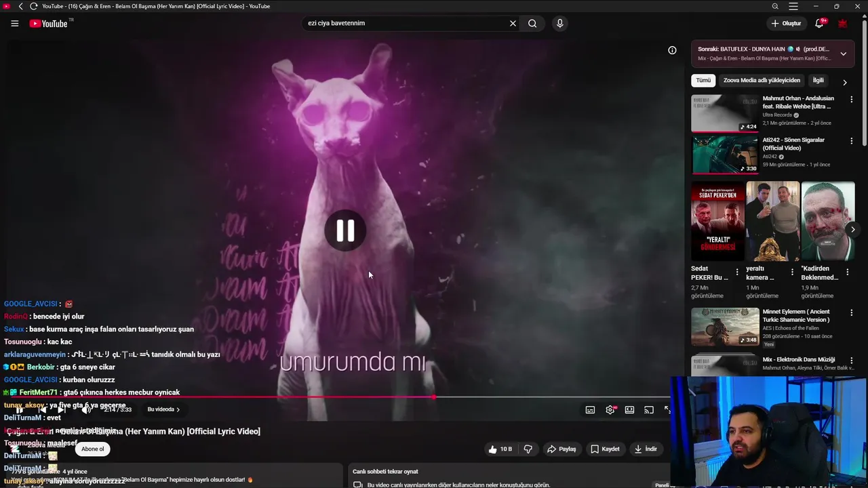Pause the video with center overlay button
The width and height of the screenshot is (868, 488).
(x=345, y=231)
